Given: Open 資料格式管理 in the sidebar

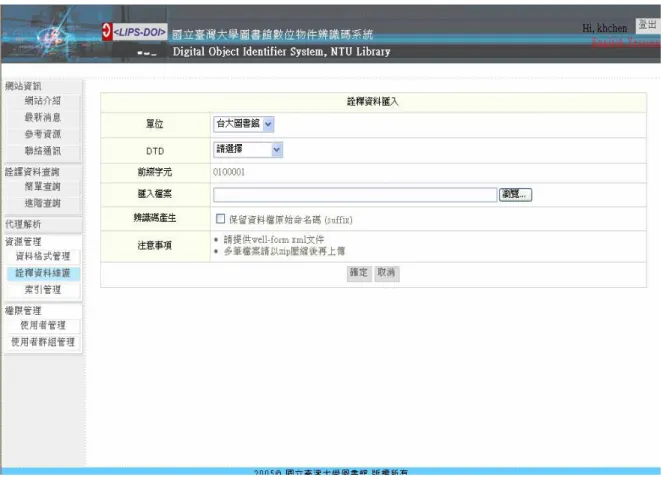Looking at the screenshot, I should click(43, 256).
